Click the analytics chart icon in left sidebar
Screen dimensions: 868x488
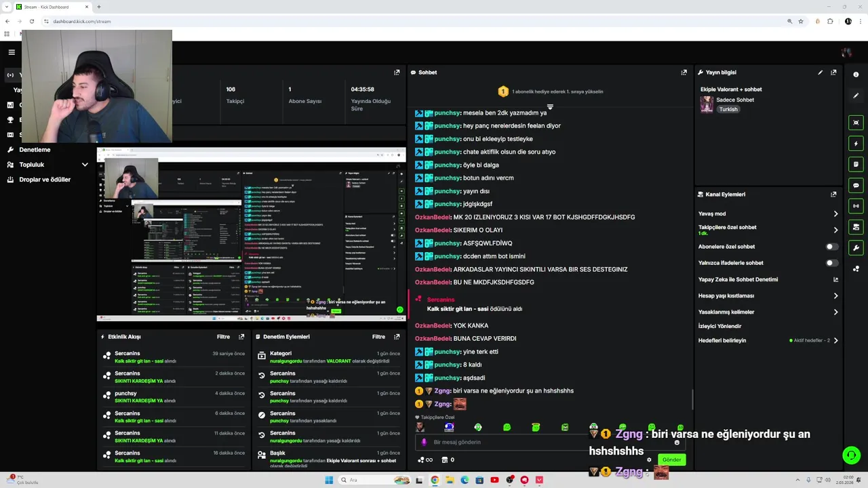tap(11, 105)
